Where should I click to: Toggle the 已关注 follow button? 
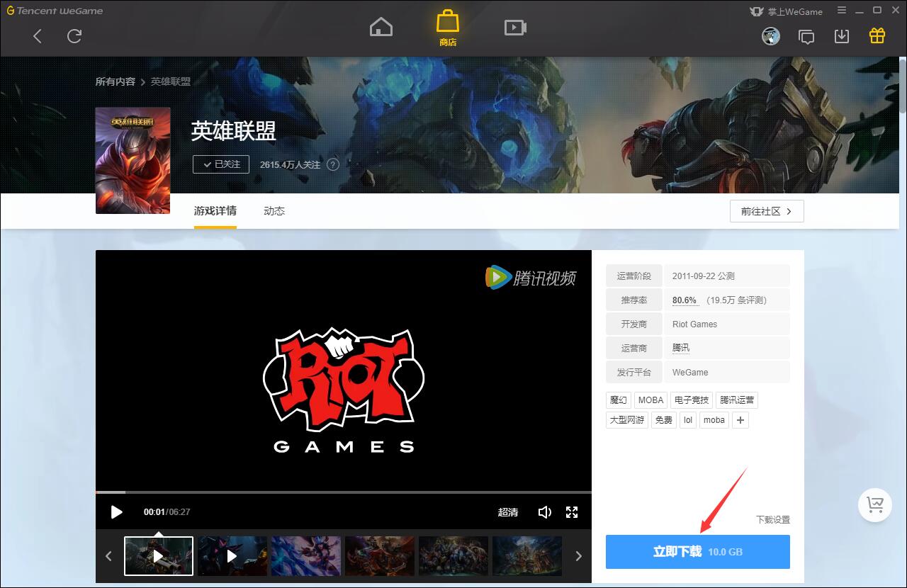pos(221,164)
